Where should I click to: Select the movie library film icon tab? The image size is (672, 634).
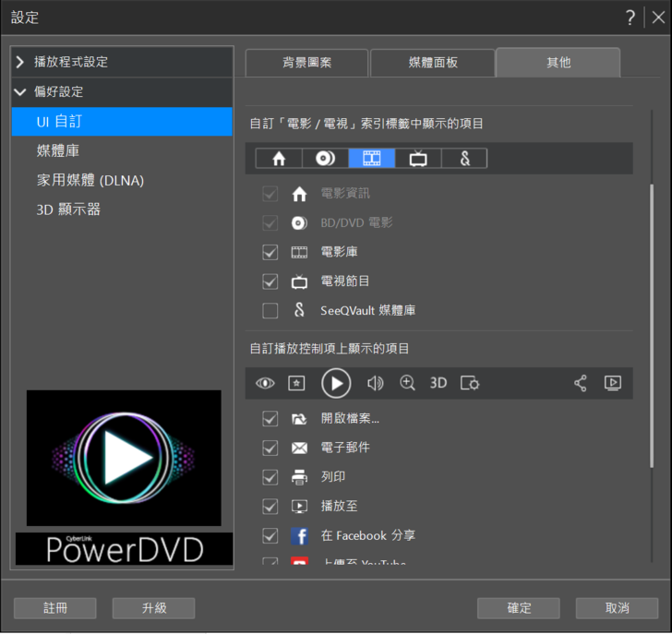point(372,159)
